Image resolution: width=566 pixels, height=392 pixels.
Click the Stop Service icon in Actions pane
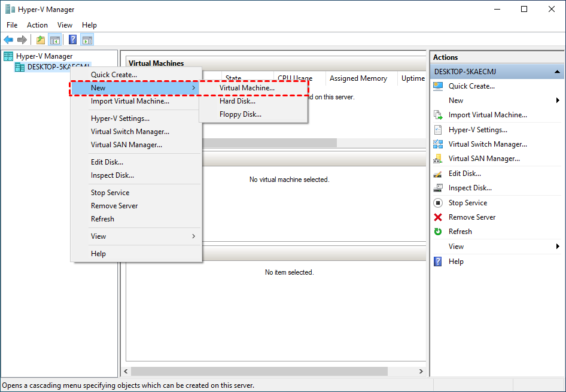438,203
